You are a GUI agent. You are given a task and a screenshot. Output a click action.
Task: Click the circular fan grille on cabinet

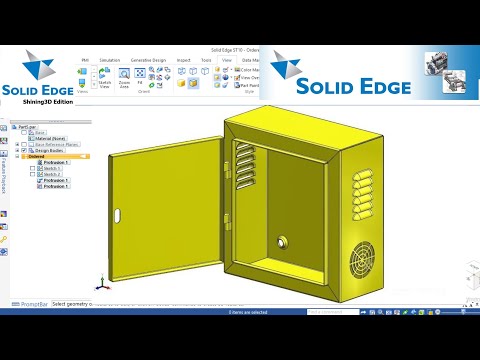tap(362, 260)
